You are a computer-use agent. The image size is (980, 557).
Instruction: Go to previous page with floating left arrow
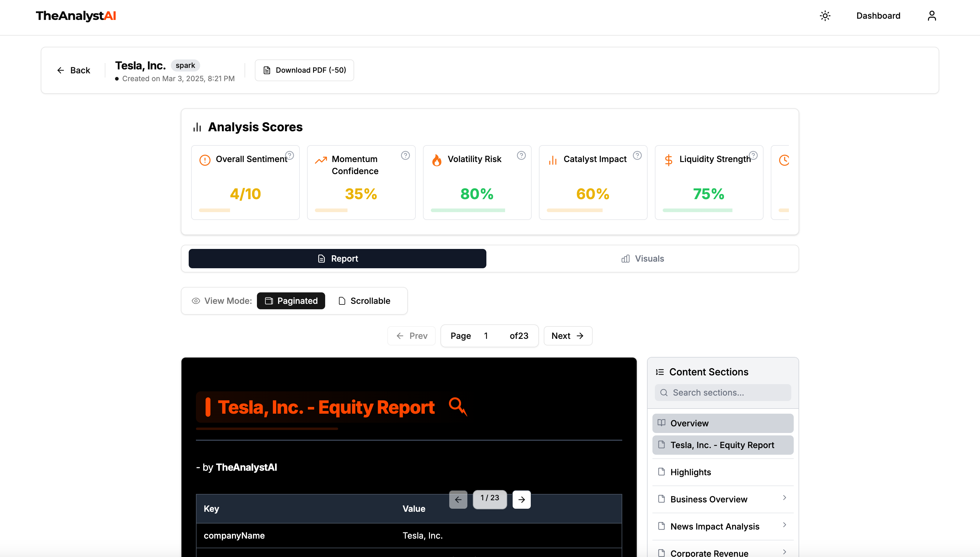pos(458,500)
